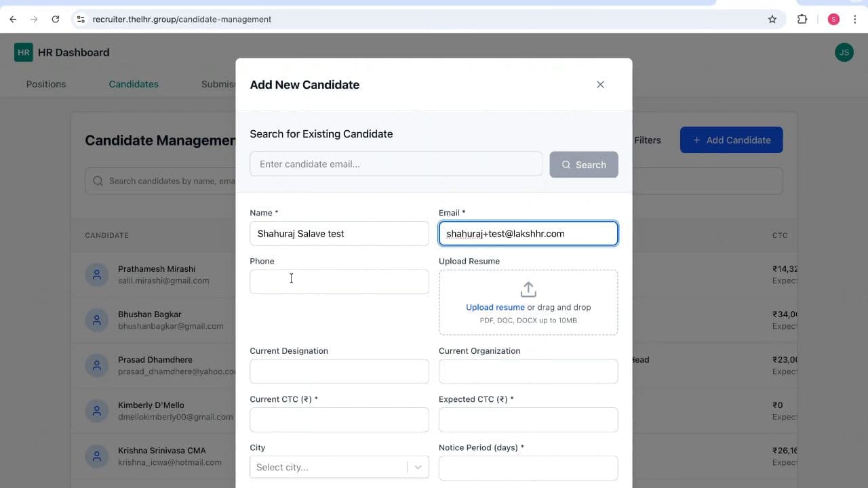
Task: Click Bhushan Bagkar's avatar icon
Action: coord(97,320)
